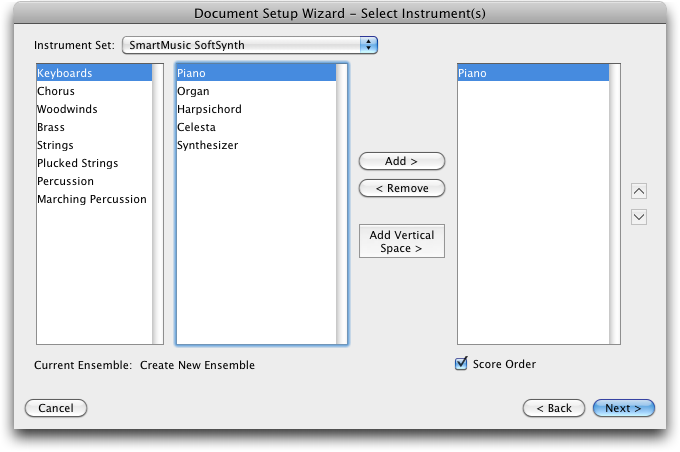Cancel the Document Setup Wizard

click(x=56, y=408)
